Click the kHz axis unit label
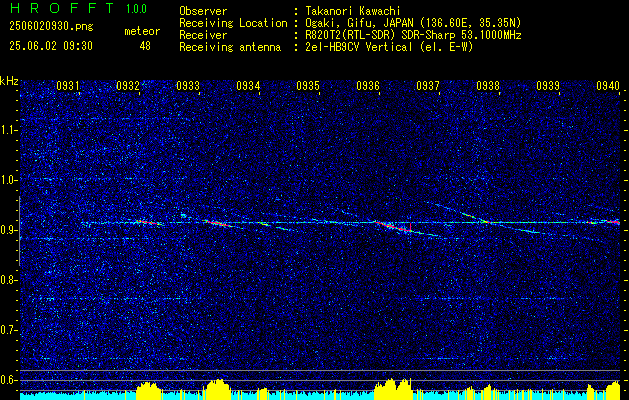The height and width of the screenshot is (400, 629). click(x=9, y=81)
